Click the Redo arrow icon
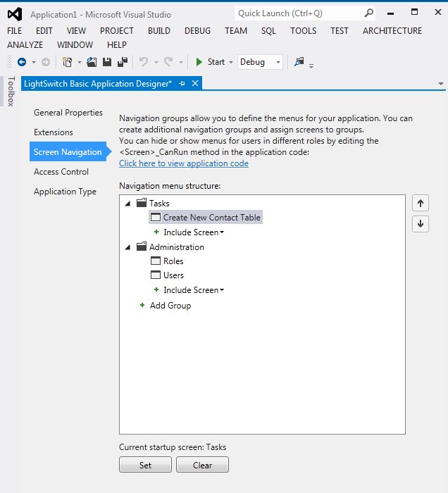The image size is (448, 493). tap(168, 62)
